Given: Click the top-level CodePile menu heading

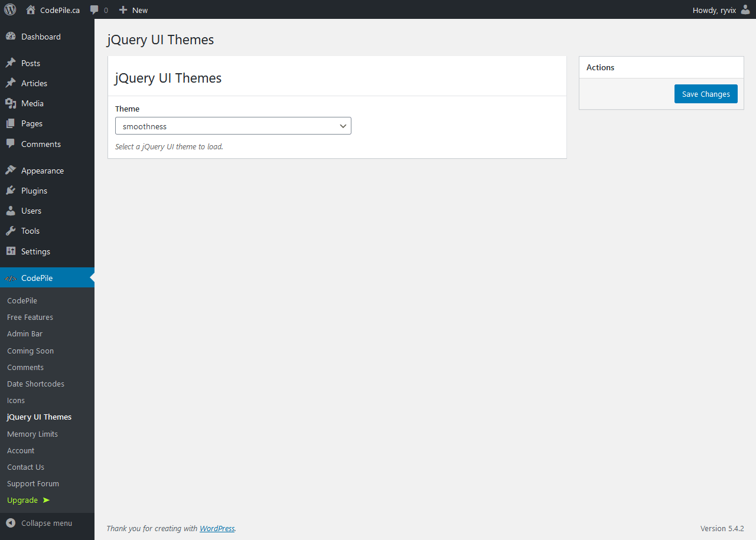Looking at the screenshot, I should point(47,278).
